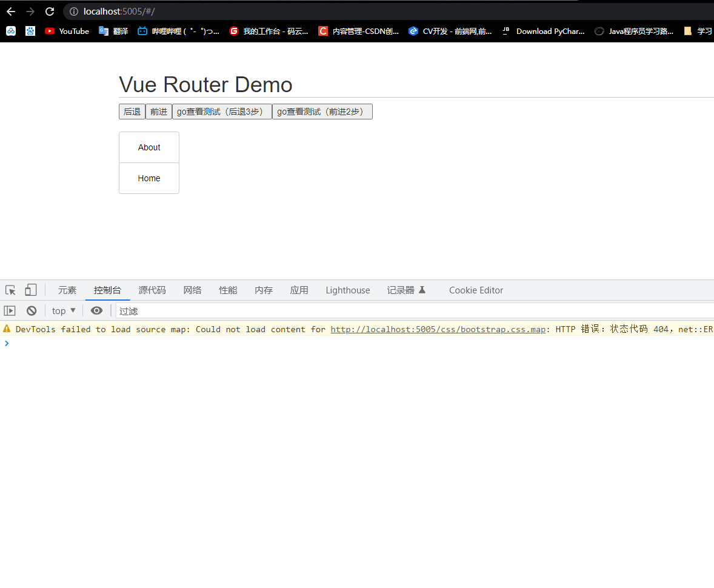The height and width of the screenshot is (588, 714).
Task: Switch to the 性能 DevTools tab
Action: point(228,290)
